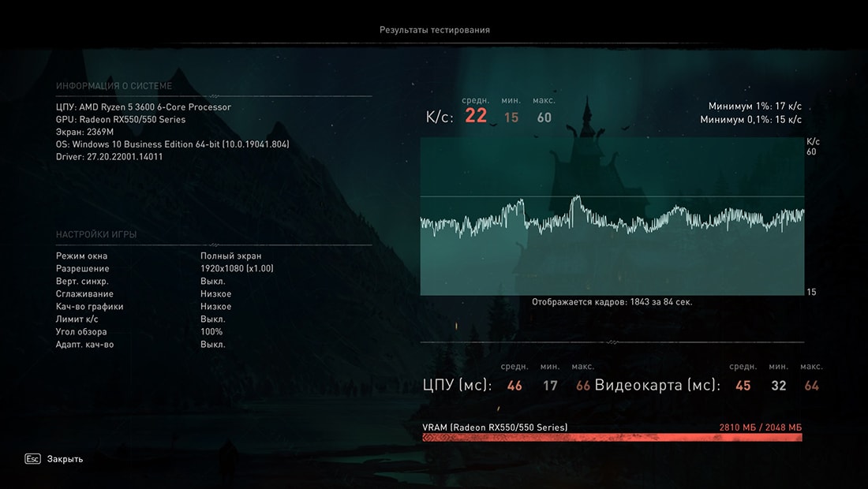Click the FPS graph chart area
The height and width of the screenshot is (489, 868).
[x=612, y=216]
